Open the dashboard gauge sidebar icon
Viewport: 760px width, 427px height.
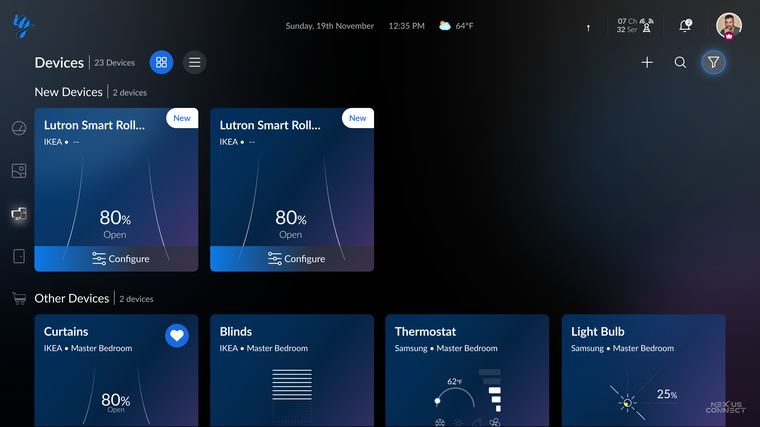[19, 128]
